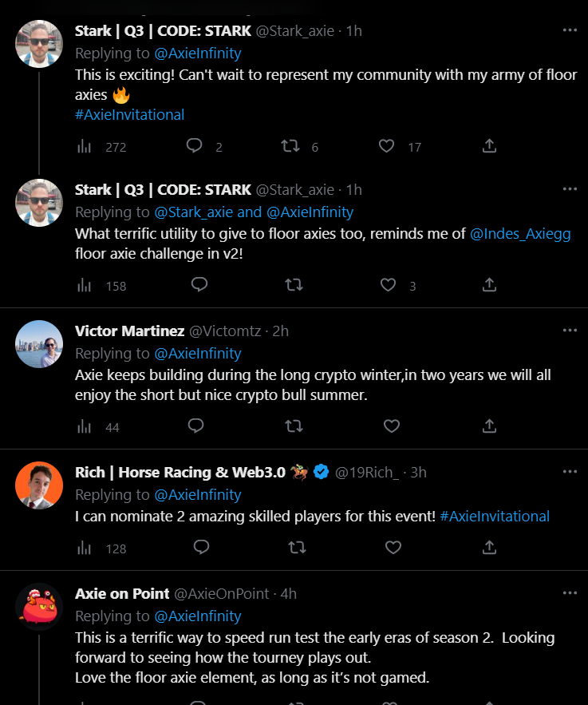Screen dimensions: 588x705
Task: Like Rich's Horse Racing tweet
Action: (393, 547)
